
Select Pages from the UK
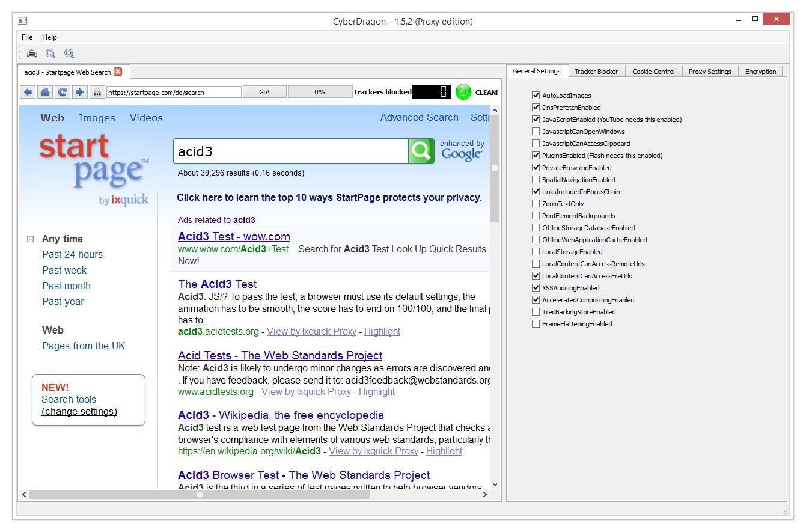[84, 346]
